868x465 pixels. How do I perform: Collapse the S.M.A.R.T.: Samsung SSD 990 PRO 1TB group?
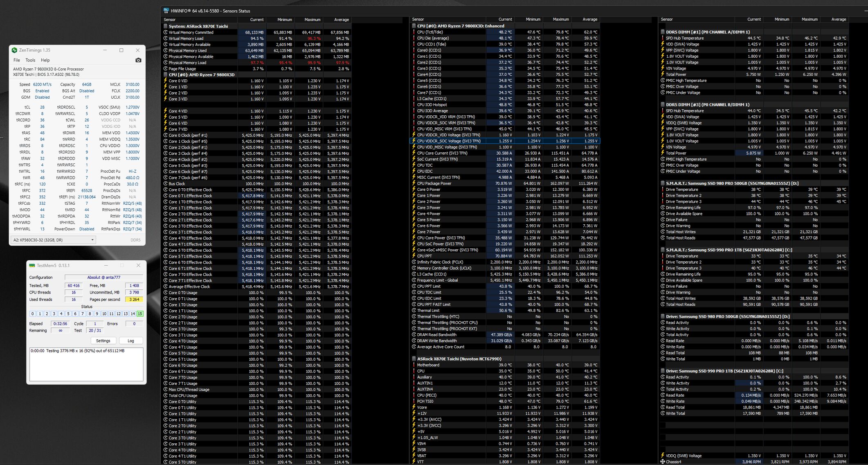click(x=663, y=250)
